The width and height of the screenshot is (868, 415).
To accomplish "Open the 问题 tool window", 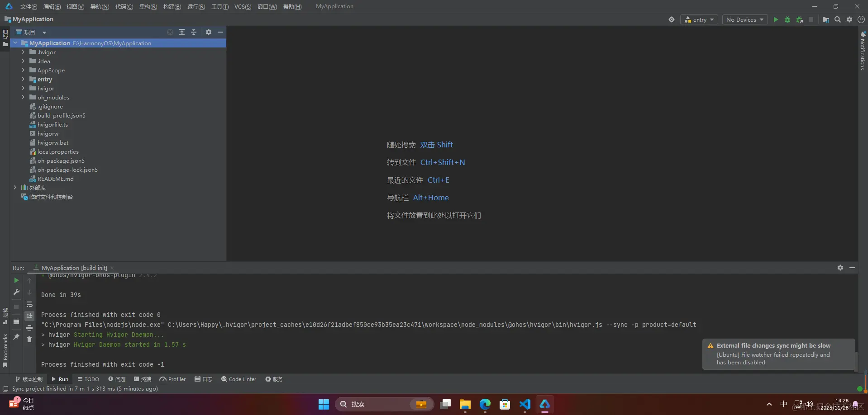I will 117,379.
